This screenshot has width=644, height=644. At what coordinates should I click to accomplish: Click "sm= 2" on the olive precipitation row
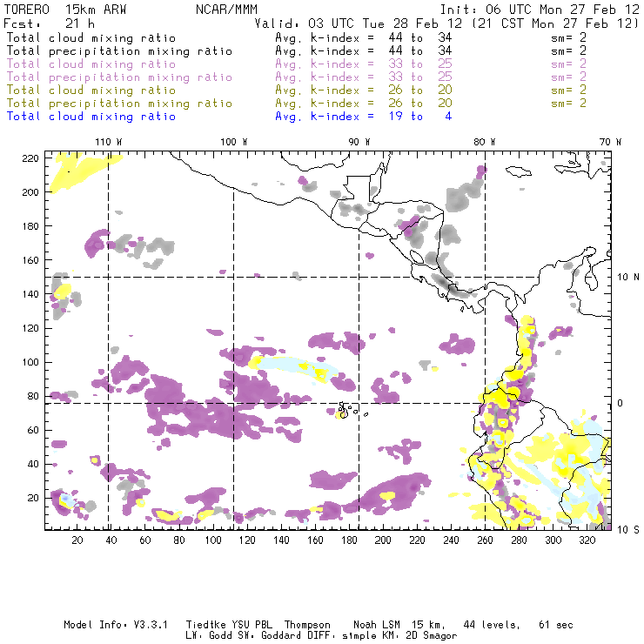(x=569, y=103)
